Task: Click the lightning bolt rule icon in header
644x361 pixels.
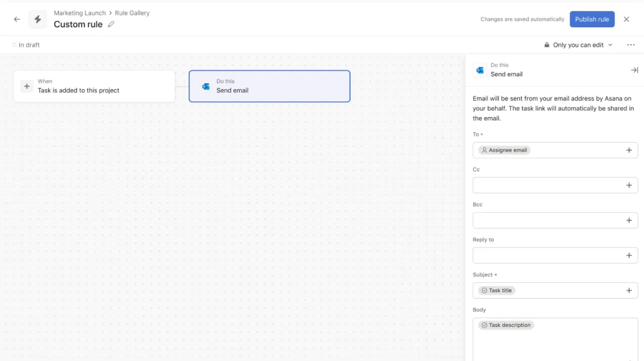Action: 37,19
